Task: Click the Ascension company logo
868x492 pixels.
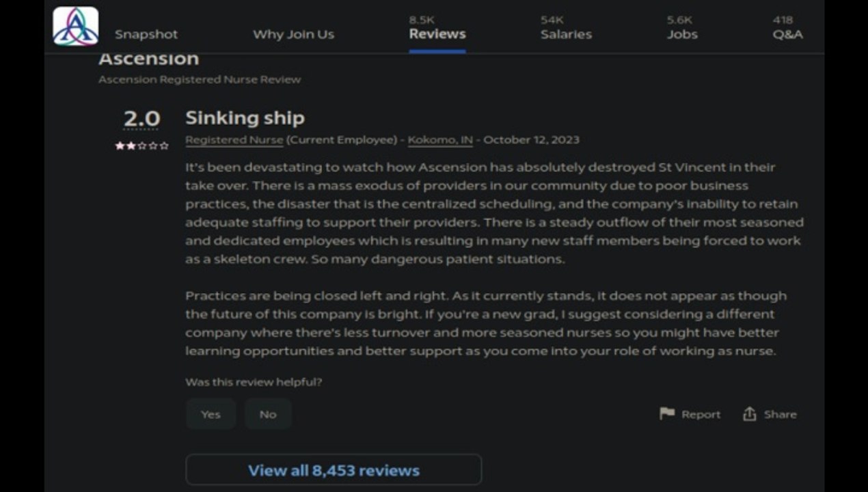Action: (76, 26)
